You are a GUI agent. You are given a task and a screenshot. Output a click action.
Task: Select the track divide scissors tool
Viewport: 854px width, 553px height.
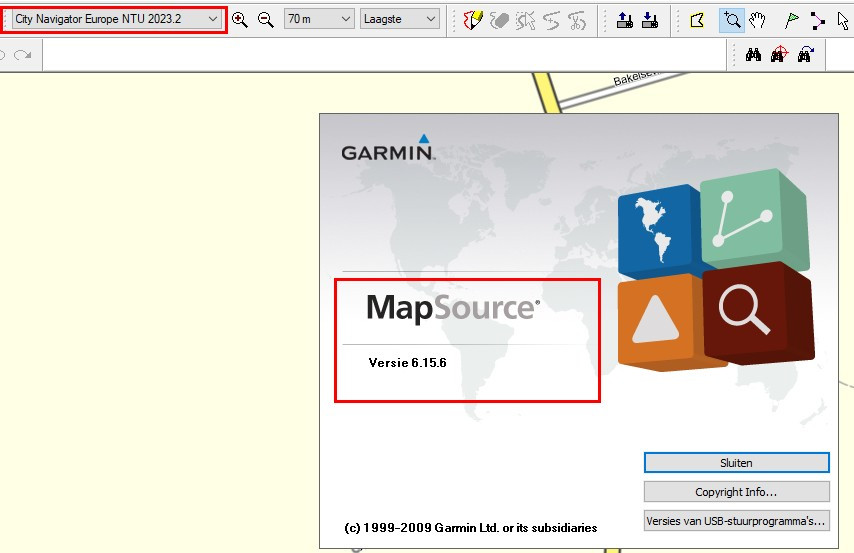tap(577, 21)
